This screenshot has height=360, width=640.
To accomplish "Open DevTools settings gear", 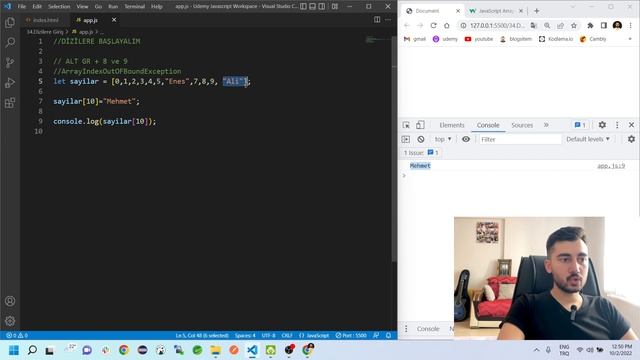I will pyautogui.click(x=602, y=125).
